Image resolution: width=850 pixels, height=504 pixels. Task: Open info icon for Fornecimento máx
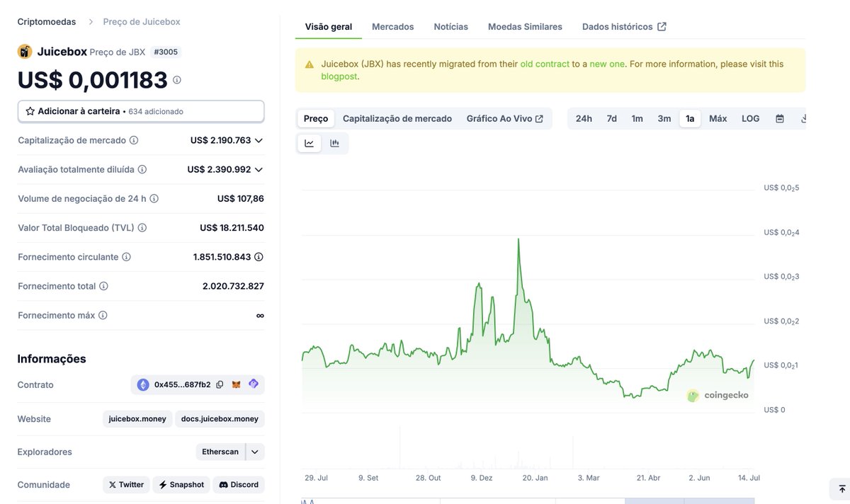(x=103, y=315)
